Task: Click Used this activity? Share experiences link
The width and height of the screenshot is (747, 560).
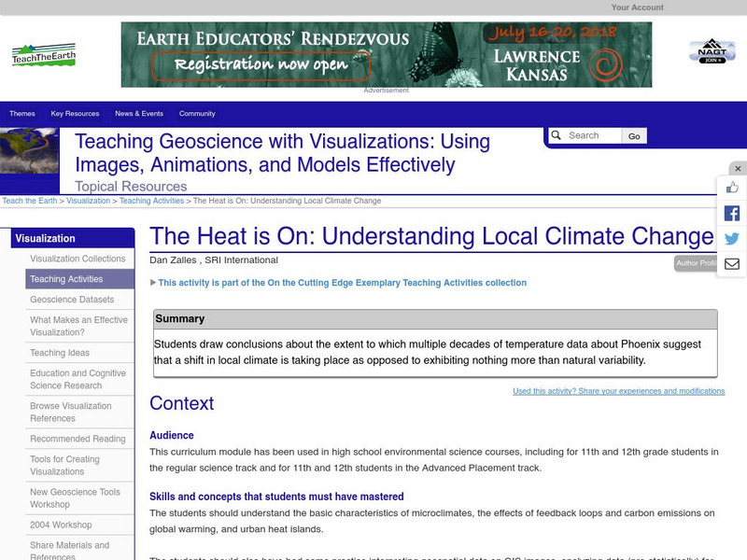Action: [x=619, y=391]
